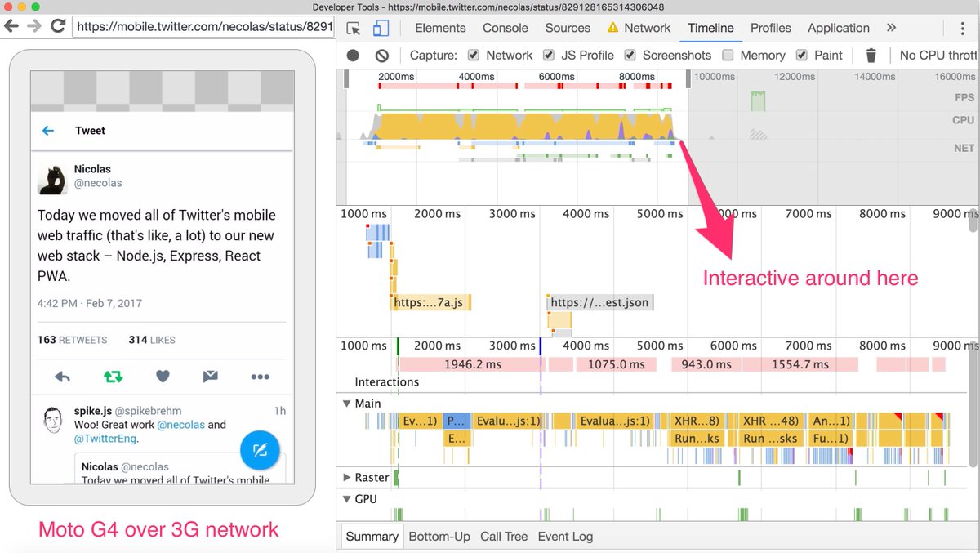Click the clear recording icon
Viewport: 980px width, 553px height.
click(382, 56)
